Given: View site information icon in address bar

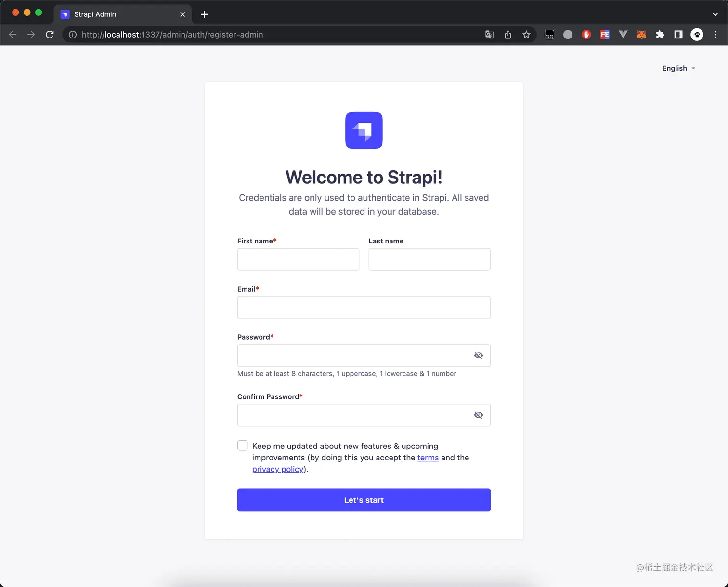Looking at the screenshot, I should (73, 35).
